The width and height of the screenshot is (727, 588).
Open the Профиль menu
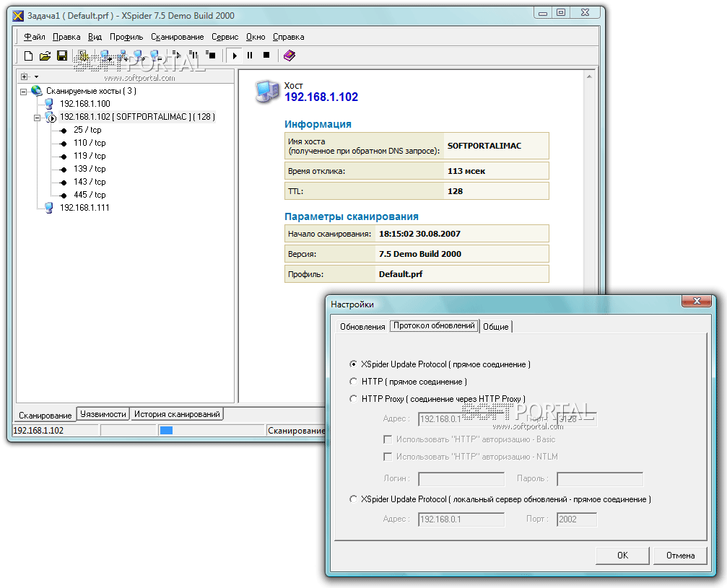[x=126, y=37]
